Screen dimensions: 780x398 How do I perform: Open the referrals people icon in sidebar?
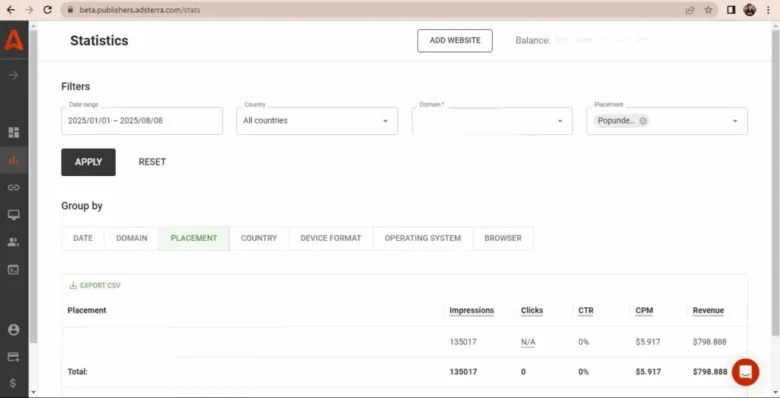point(14,242)
